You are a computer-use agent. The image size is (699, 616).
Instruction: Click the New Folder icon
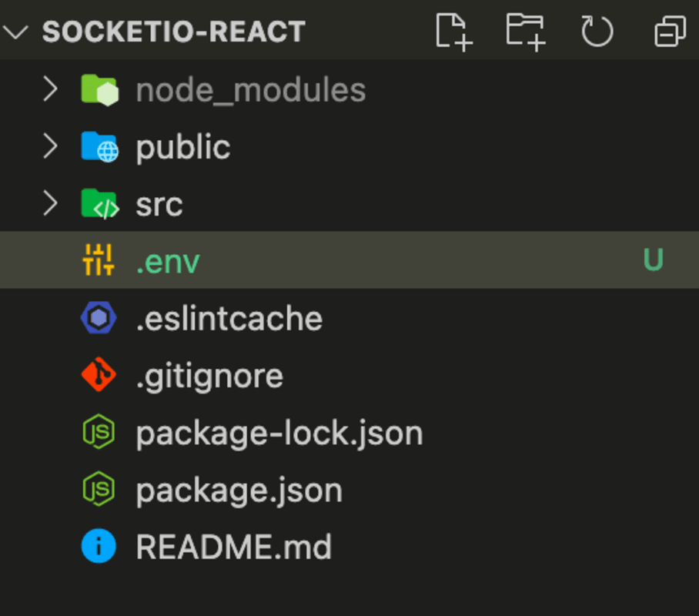click(526, 32)
